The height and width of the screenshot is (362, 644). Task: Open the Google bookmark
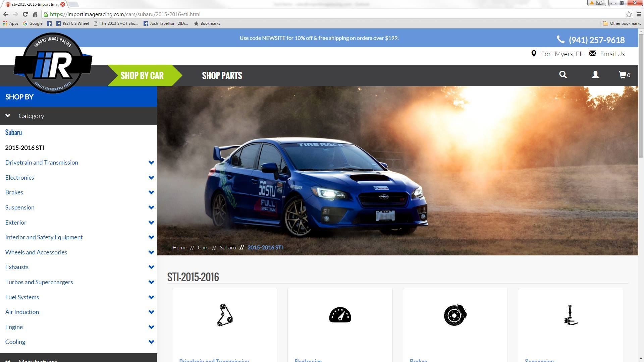click(x=33, y=23)
